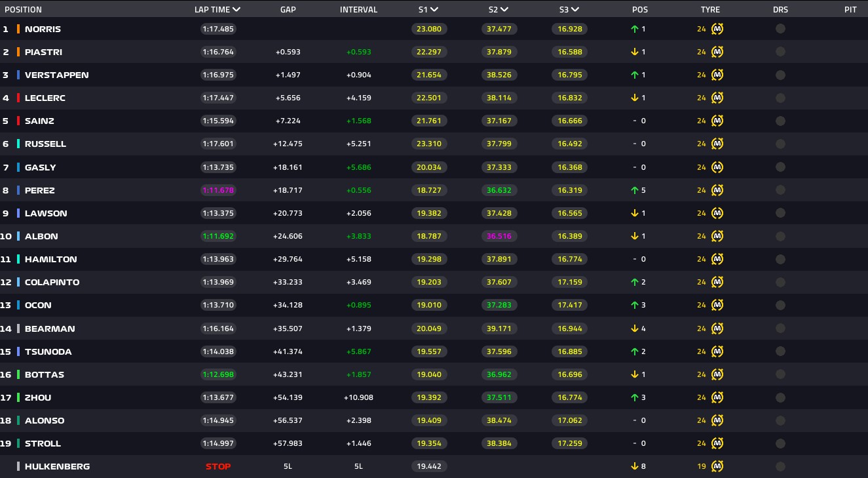Click the green up arrow in Tsunoda's row

[635, 351]
